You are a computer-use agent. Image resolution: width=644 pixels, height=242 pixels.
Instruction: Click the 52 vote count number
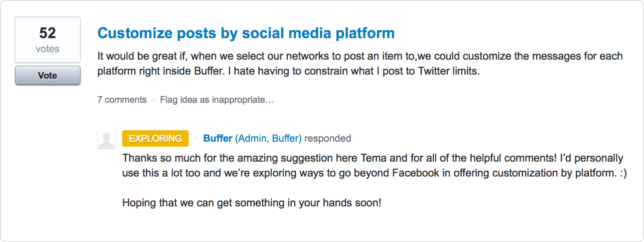coord(48,33)
